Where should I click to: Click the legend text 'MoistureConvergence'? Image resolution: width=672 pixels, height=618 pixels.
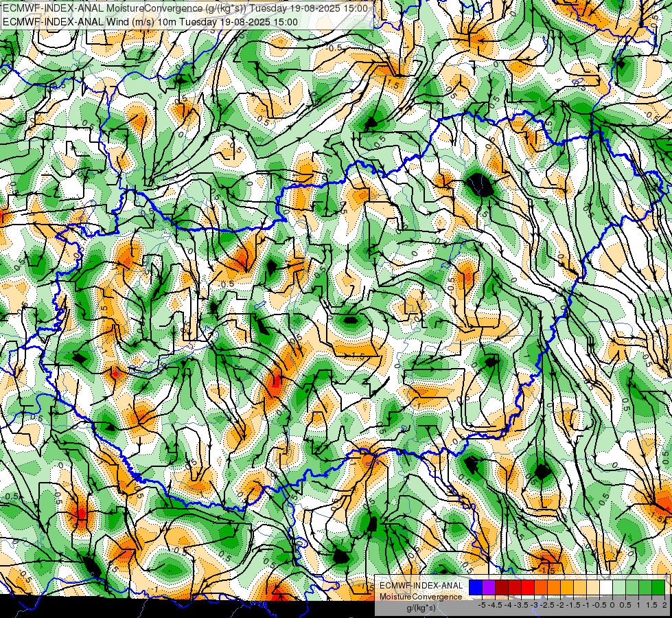point(421,597)
